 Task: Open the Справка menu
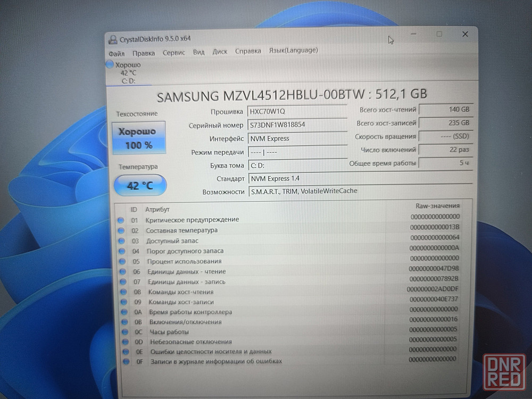248,51
